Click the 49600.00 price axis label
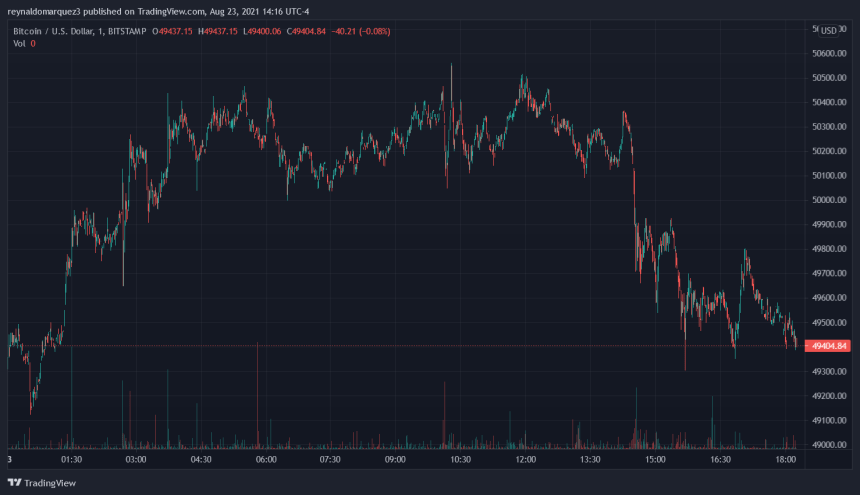The width and height of the screenshot is (860, 495). (x=829, y=298)
